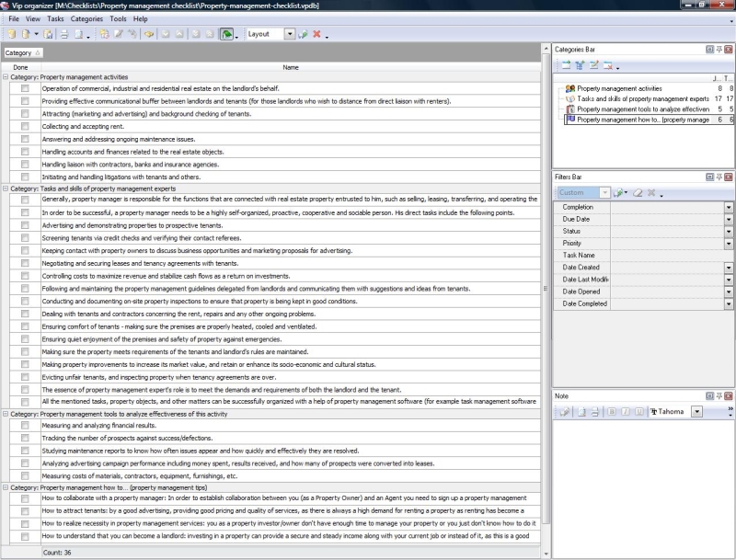This screenshot has width=736, height=560.
Task: Open the Tasks menu
Action: 55,18
